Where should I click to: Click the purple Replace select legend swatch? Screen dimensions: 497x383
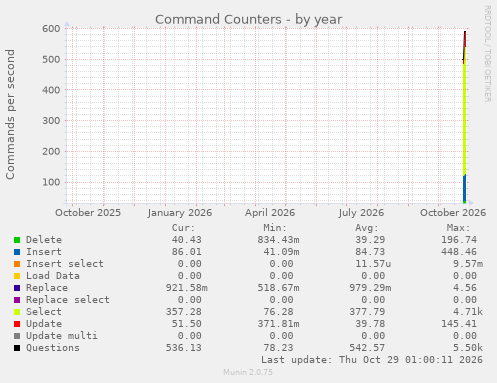(x=17, y=300)
